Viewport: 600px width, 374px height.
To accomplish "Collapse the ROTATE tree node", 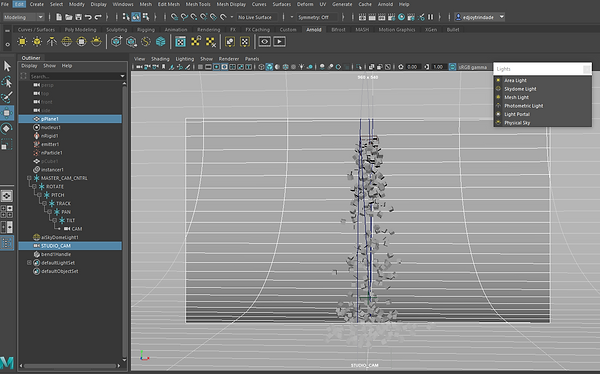I will (x=34, y=186).
